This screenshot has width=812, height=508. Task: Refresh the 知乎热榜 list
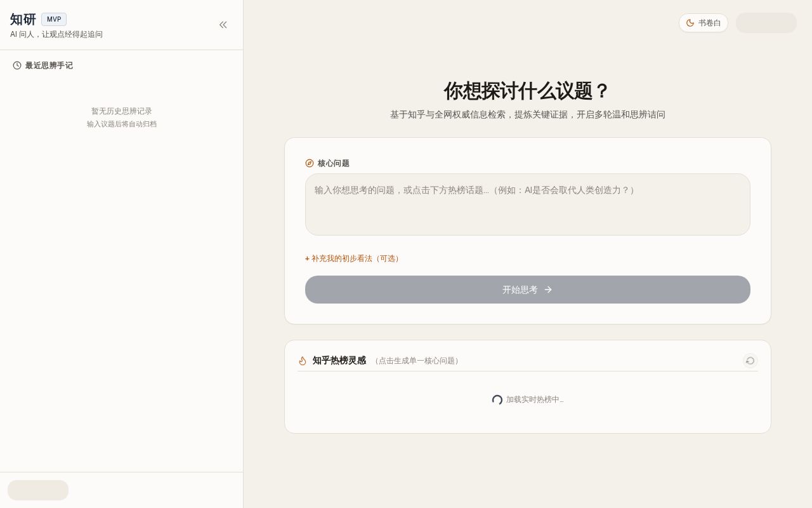tap(750, 361)
